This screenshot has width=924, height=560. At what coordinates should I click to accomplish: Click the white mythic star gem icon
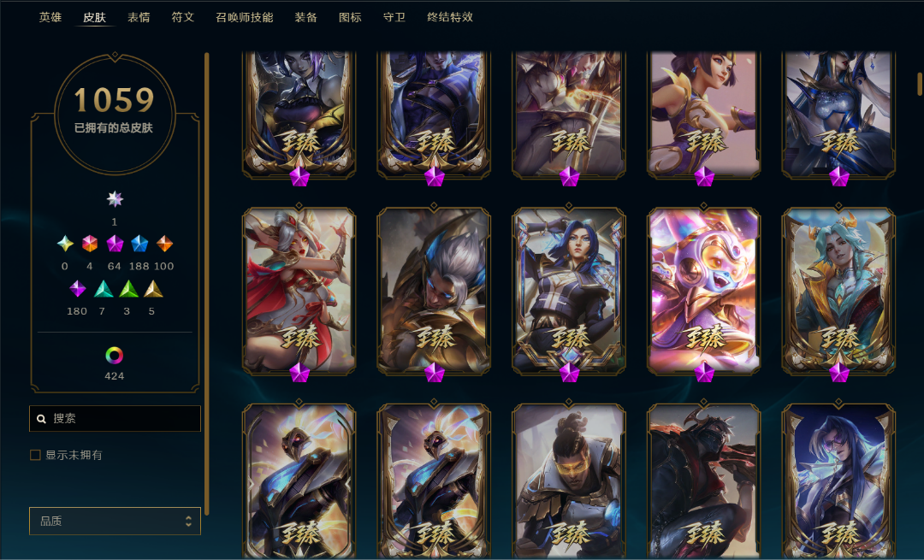(x=115, y=199)
